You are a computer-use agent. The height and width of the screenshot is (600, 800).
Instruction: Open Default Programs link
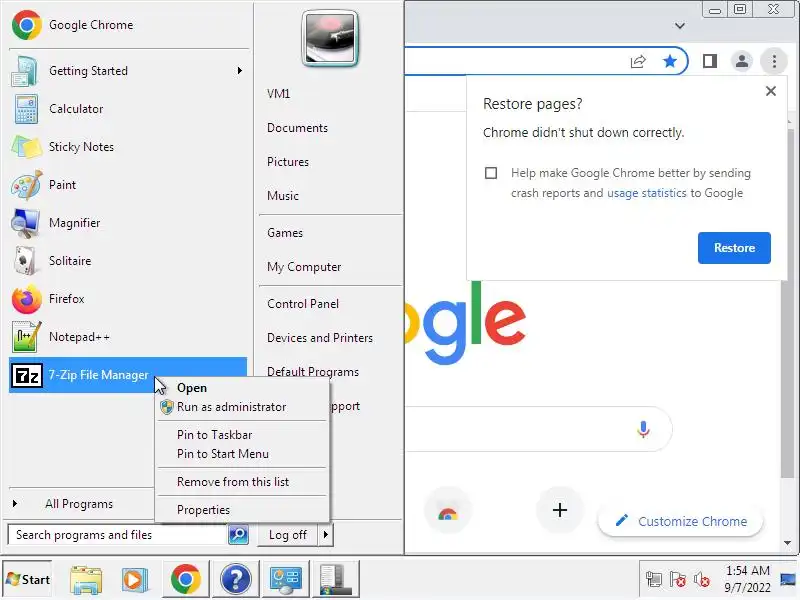point(313,371)
